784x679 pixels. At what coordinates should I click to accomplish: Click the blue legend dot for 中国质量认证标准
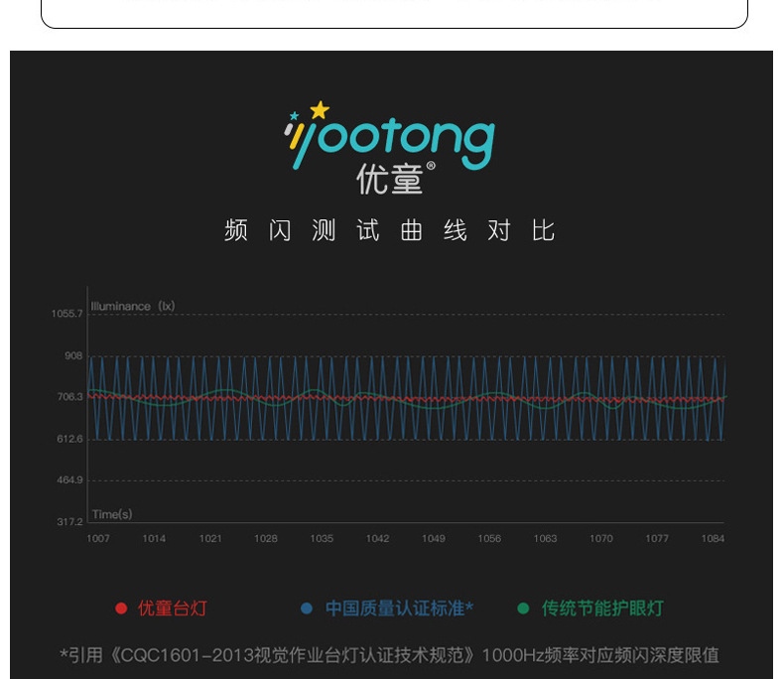tap(307, 608)
